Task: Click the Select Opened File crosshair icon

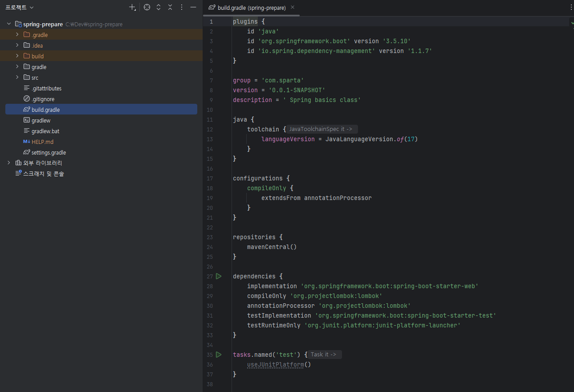Action: tap(147, 7)
